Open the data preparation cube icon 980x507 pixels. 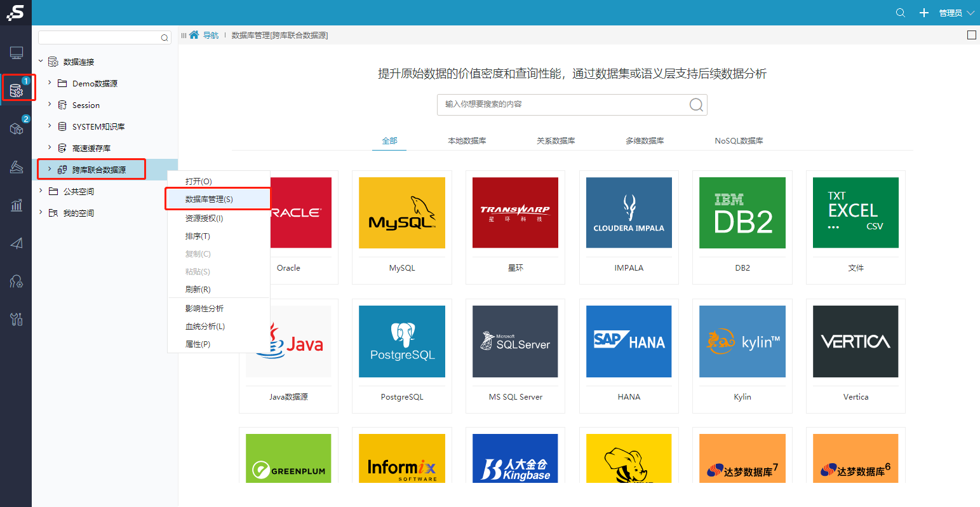[17, 129]
